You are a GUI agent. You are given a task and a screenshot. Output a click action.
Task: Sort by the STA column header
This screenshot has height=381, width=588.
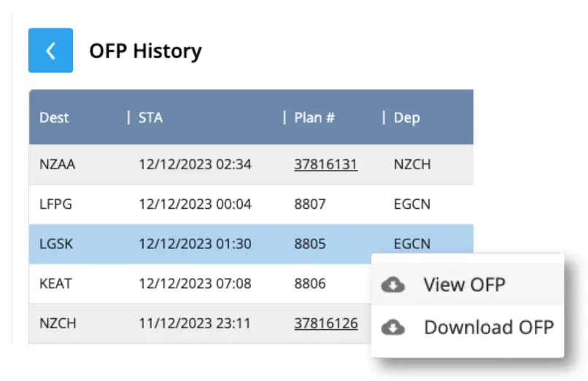(150, 118)
